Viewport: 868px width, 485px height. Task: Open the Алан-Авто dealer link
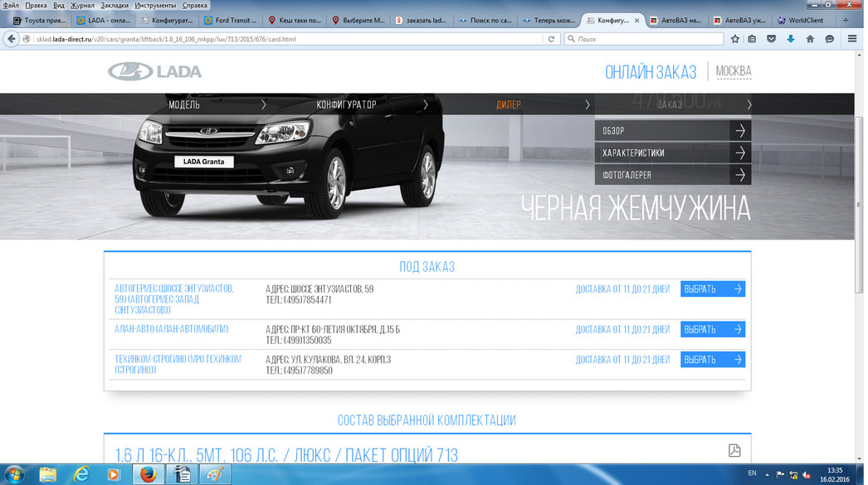(172, 329)
